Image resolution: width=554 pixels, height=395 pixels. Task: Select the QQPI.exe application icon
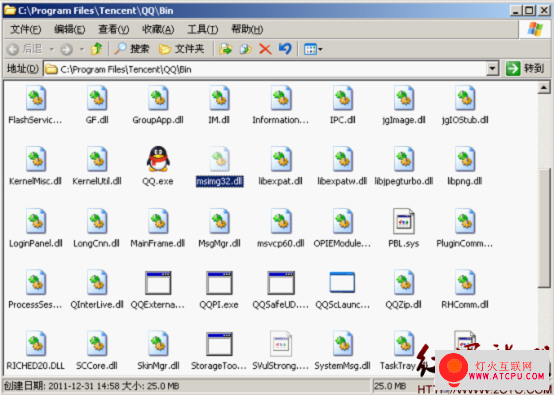219,283
